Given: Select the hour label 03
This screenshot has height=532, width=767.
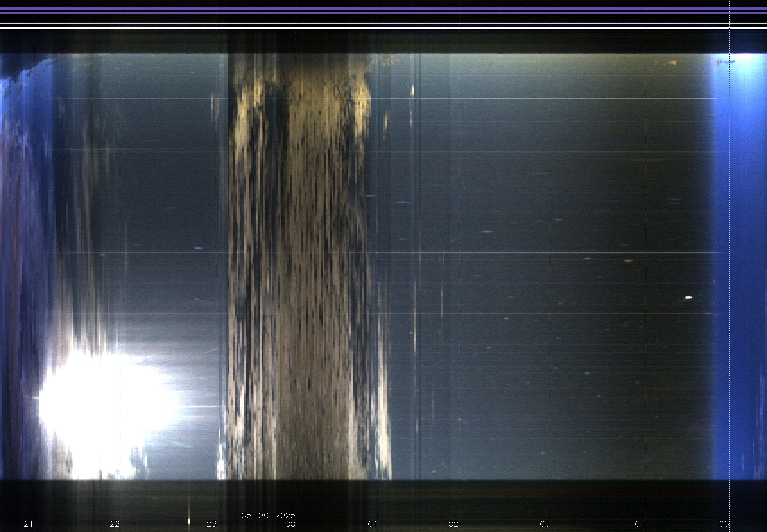Looking at the screenshot, I should pyautogui.click(x=545, y=524).
